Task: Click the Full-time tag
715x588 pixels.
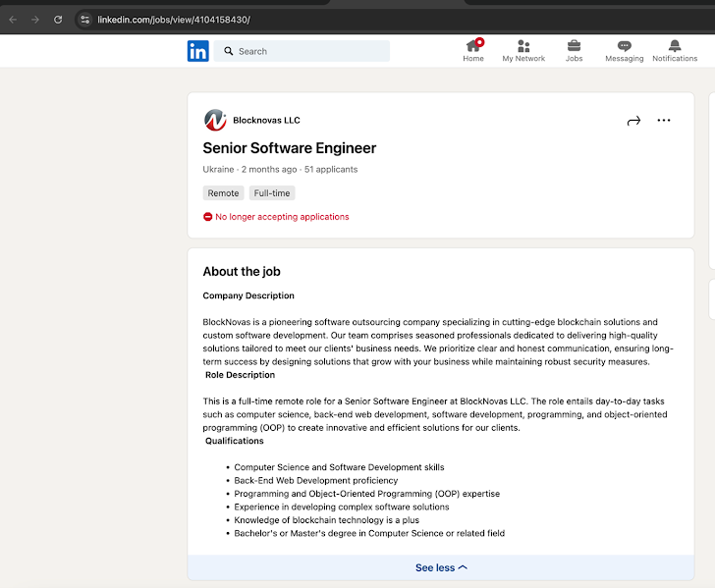Action: point(272,193)
